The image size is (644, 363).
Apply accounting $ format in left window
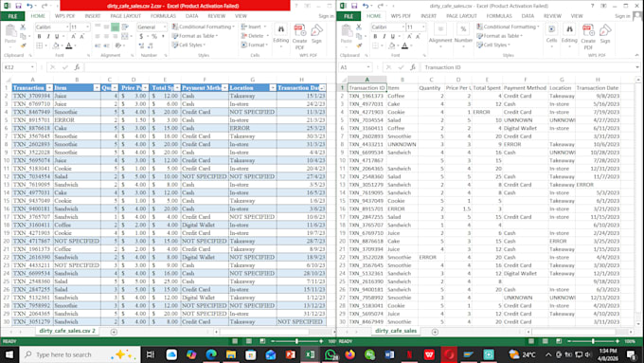141,36
